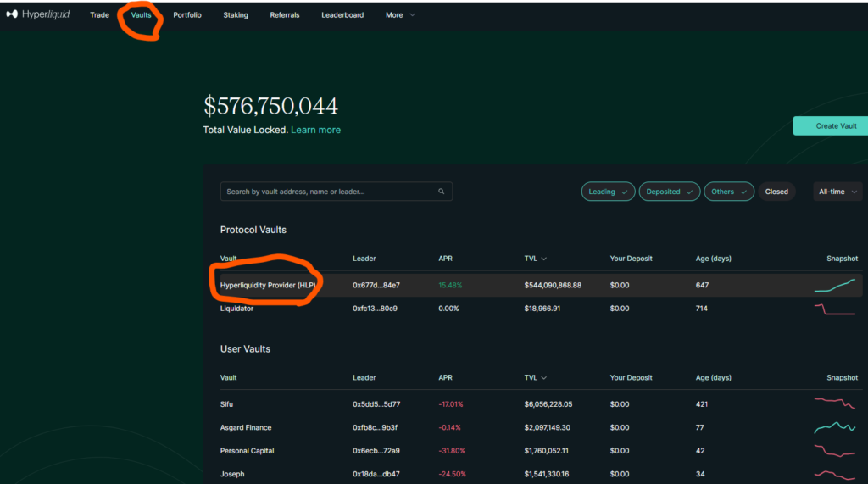Open the HLP snapshot chart
Screen dimensions: 868x484
[x=835, y=286]
